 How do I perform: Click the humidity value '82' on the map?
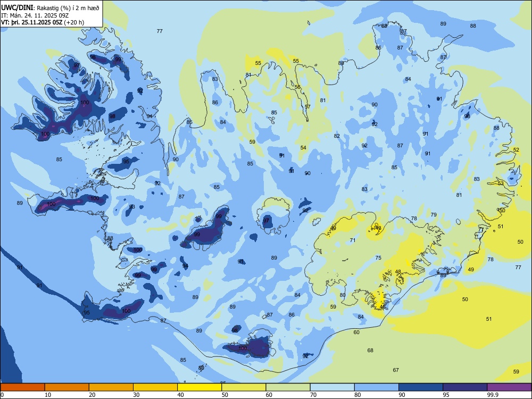(x=337, y=136)
